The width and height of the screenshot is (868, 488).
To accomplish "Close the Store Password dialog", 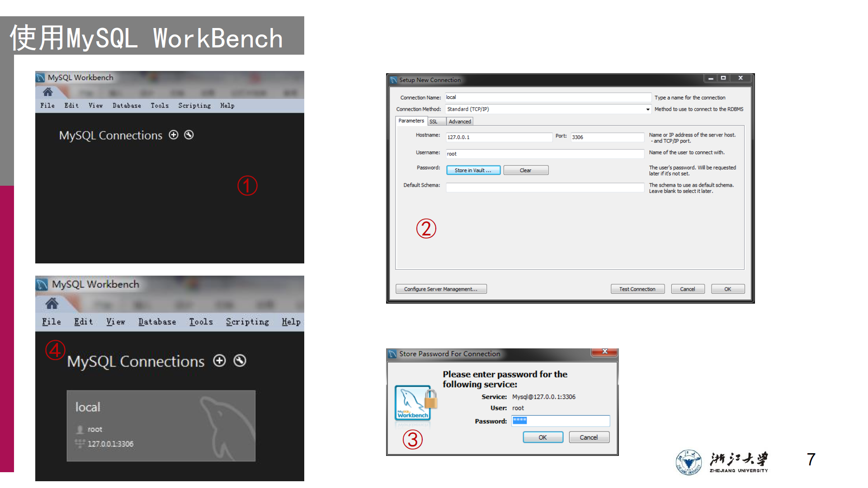I will click(604, 352).
